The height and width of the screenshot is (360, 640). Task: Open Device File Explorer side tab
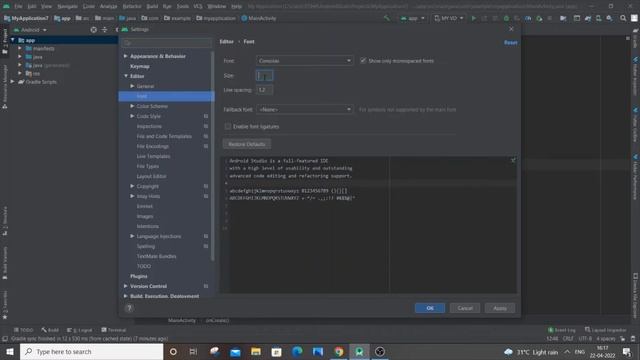tap(635, 295)
